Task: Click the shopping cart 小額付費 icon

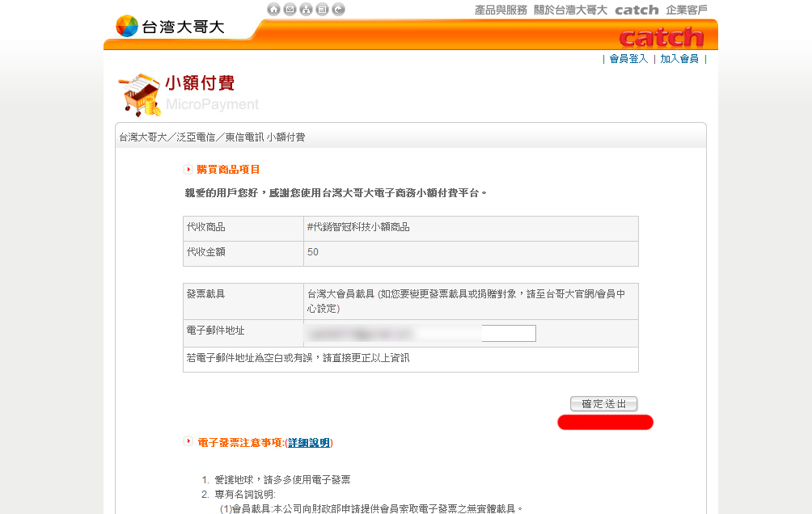Action: coord(139,95)
